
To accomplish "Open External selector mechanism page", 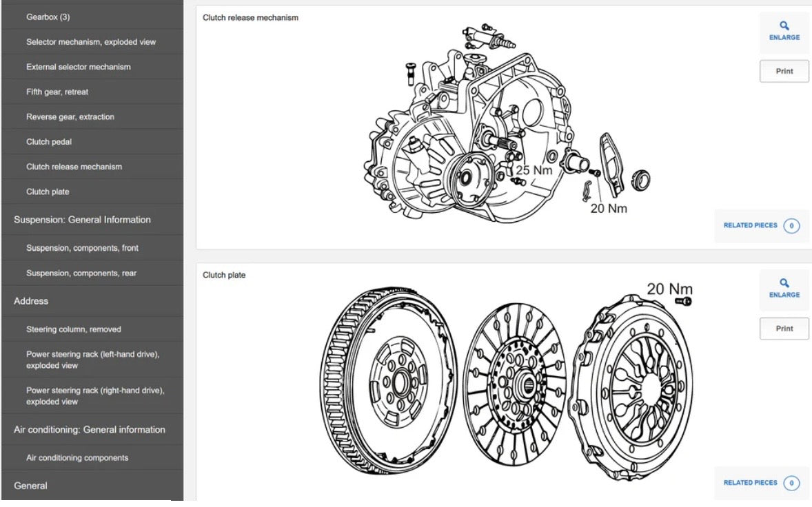I will pos(92,67).
